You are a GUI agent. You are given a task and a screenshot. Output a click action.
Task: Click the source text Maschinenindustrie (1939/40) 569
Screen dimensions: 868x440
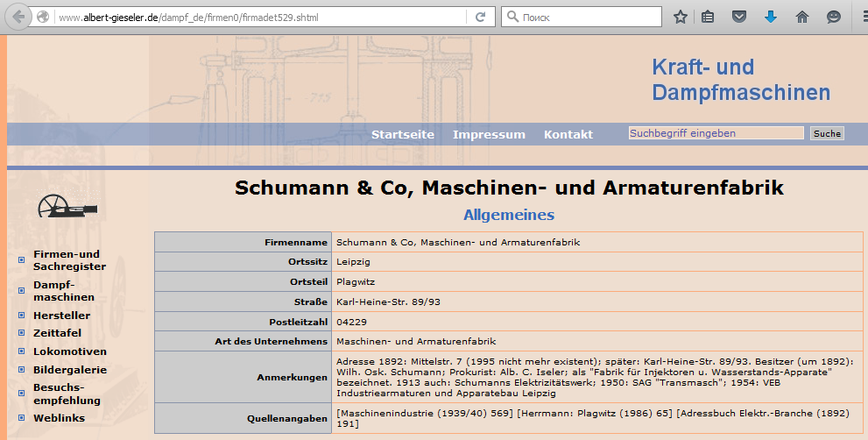click(425, 414)
